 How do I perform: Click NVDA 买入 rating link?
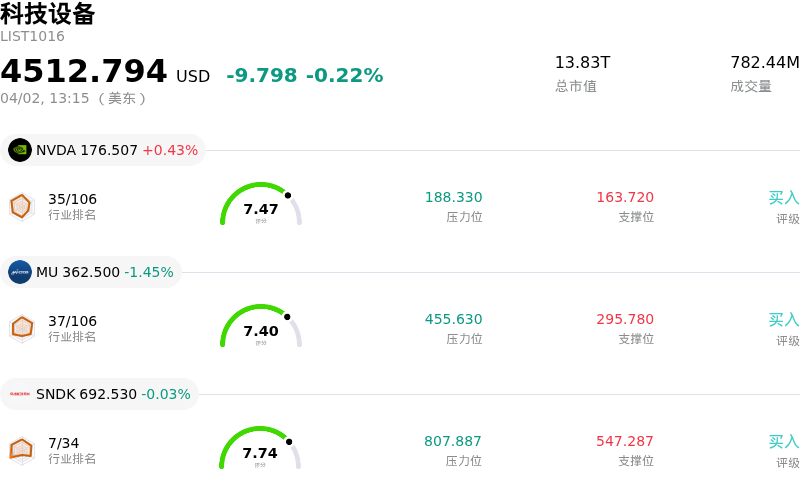pyautogui.click(x=783, y=198)
